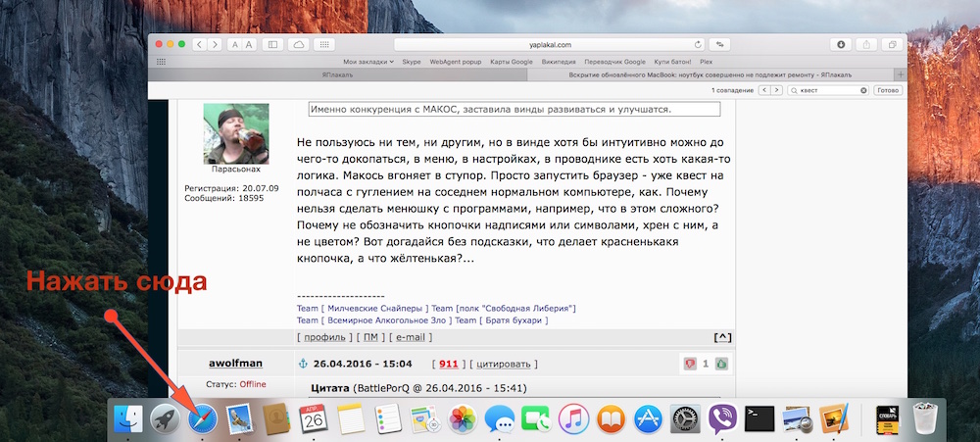Open awolfman user name link
The width and height of the screenshot is (980, 442).
click(235, 364)
